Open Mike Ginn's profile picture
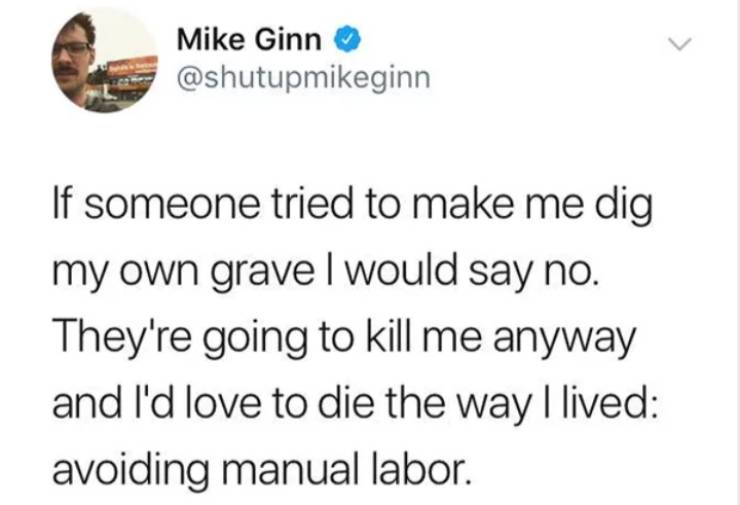 [x=104, y=60]
